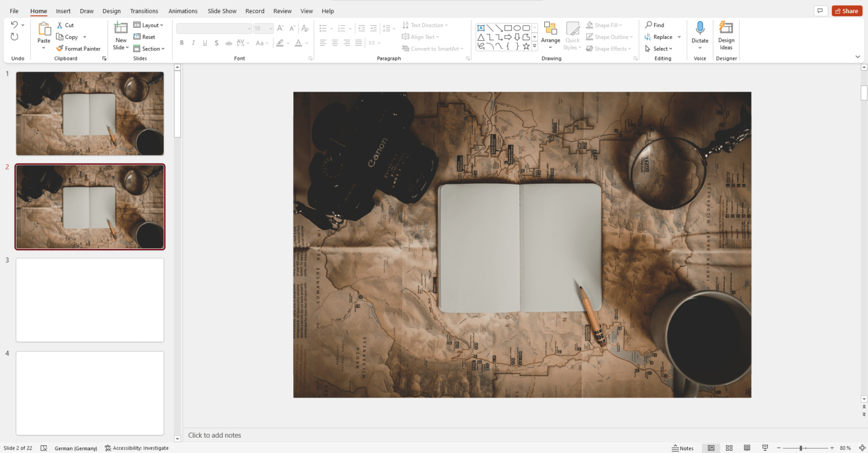Expand the Layout options

coord(149,24)
